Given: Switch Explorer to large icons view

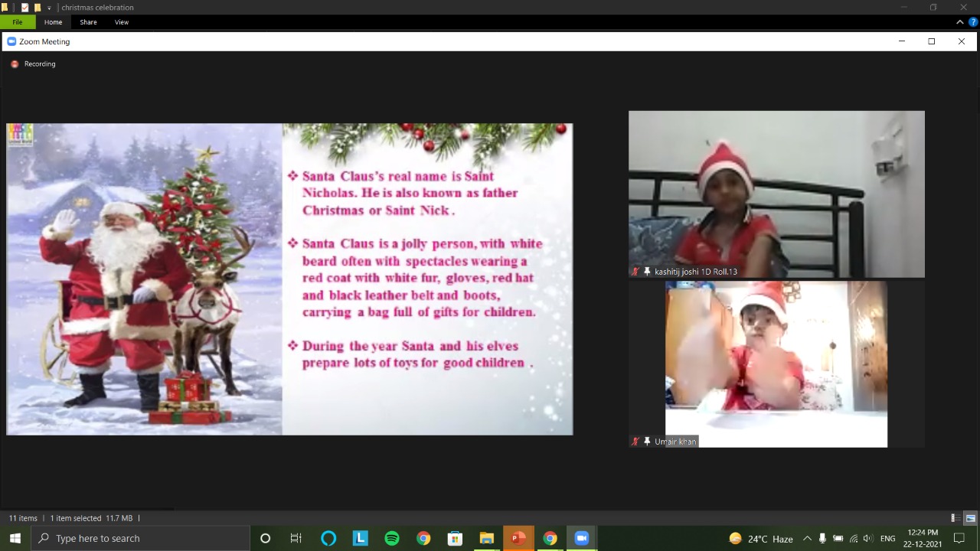Looking at the screenshot, I should tap(970, 518).
